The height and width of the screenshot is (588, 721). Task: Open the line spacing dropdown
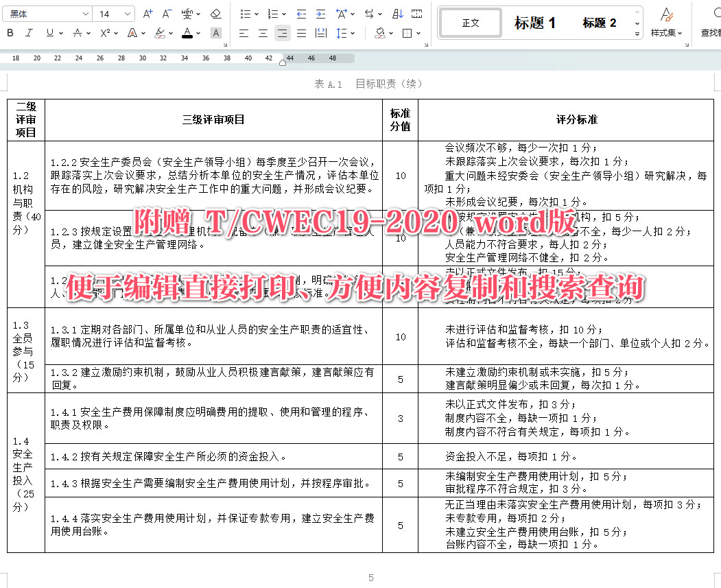[344, 33]
